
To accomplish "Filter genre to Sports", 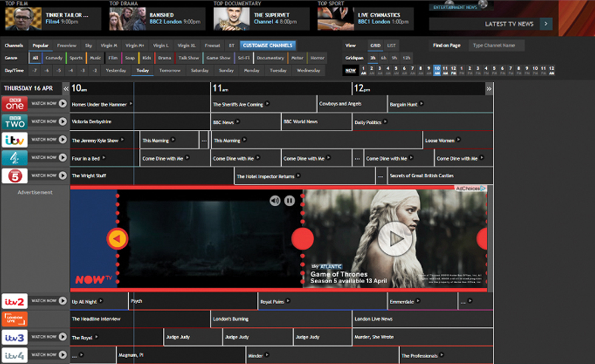I will click(x=76, y=58).
